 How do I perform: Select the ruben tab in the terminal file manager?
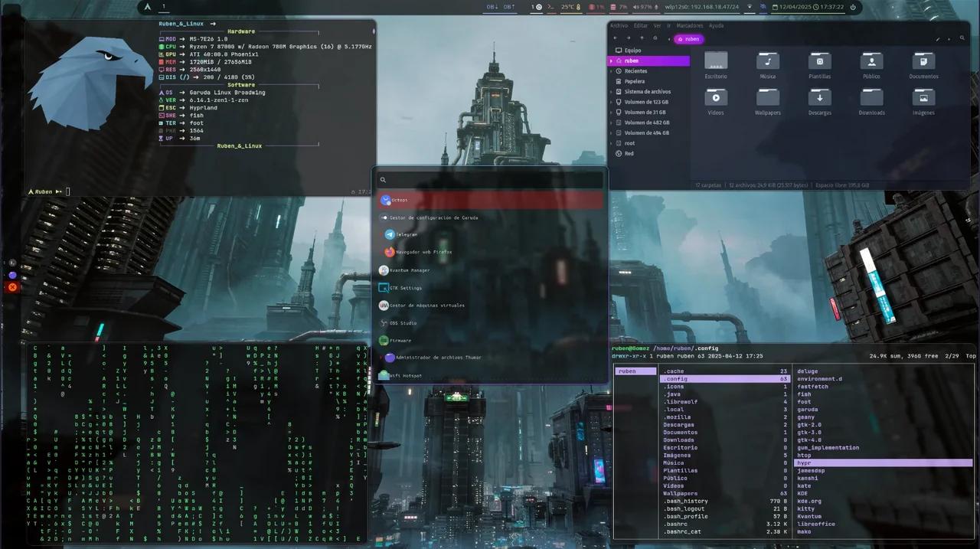pos(635,371)
